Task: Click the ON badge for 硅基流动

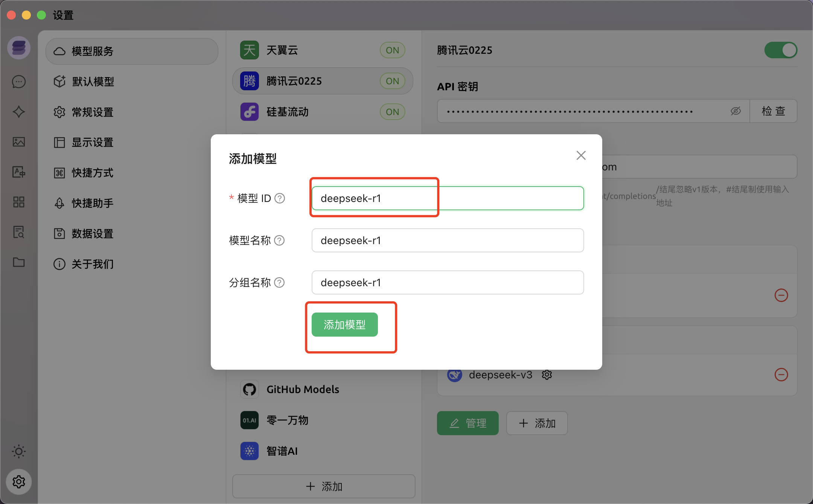Action: click(392, 112)
